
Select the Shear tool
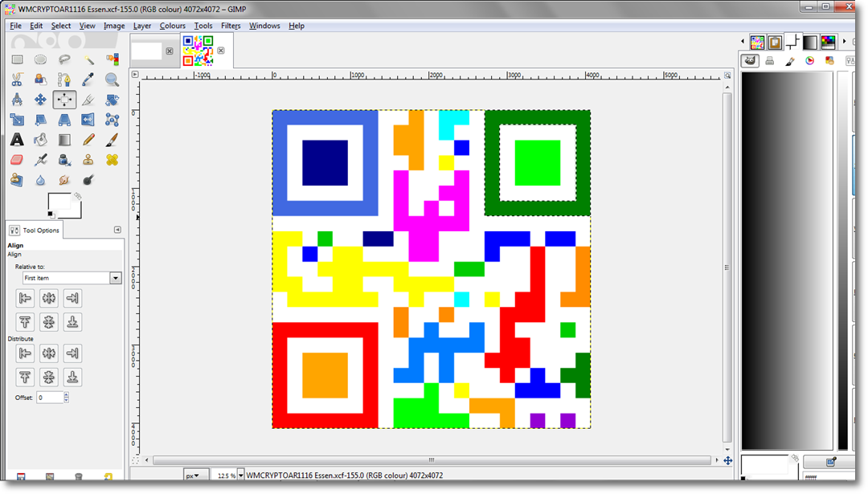(40, 120)
